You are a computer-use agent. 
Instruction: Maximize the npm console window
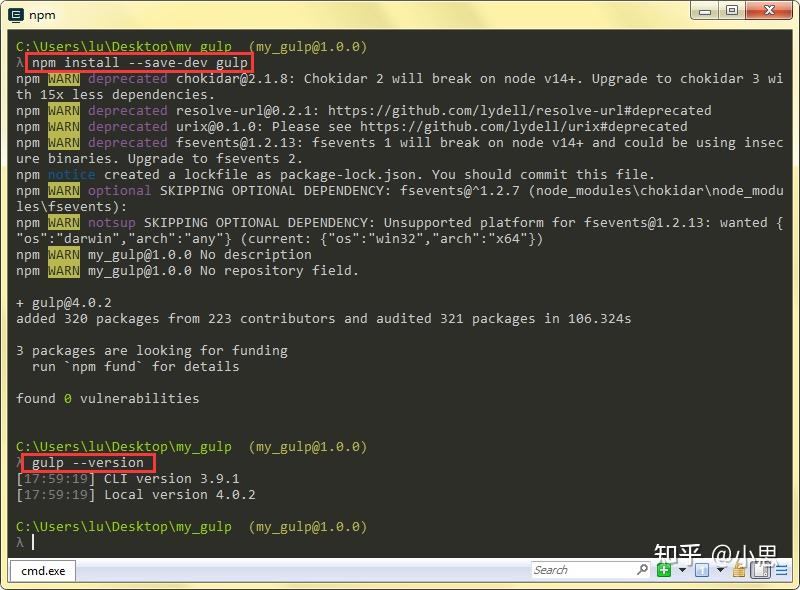point(732,11)
